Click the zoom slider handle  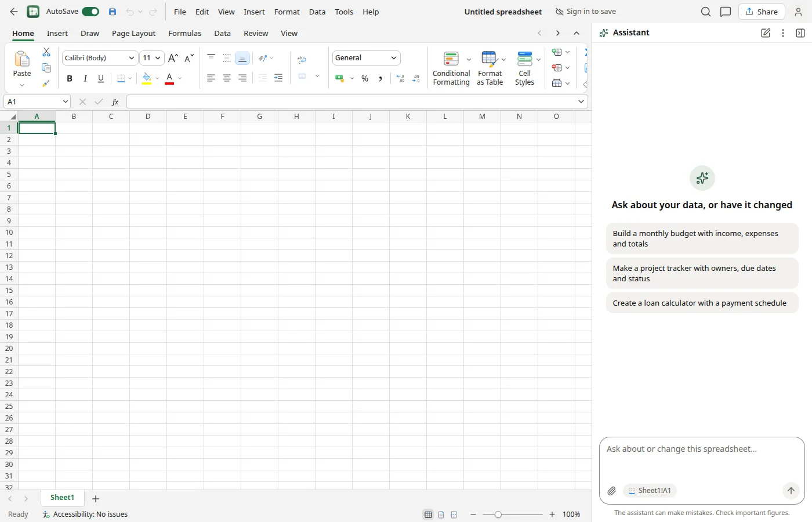coord(498,514)
